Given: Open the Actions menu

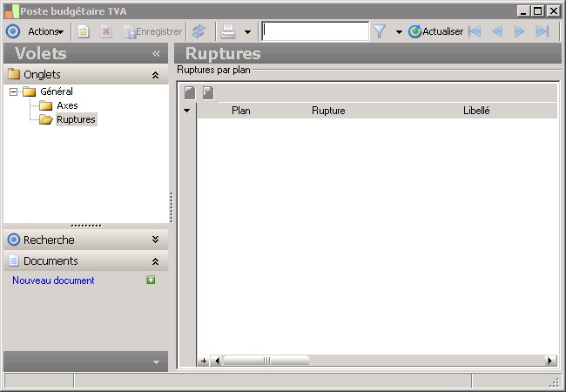Looking at the screenshot, I should point(46,31).
